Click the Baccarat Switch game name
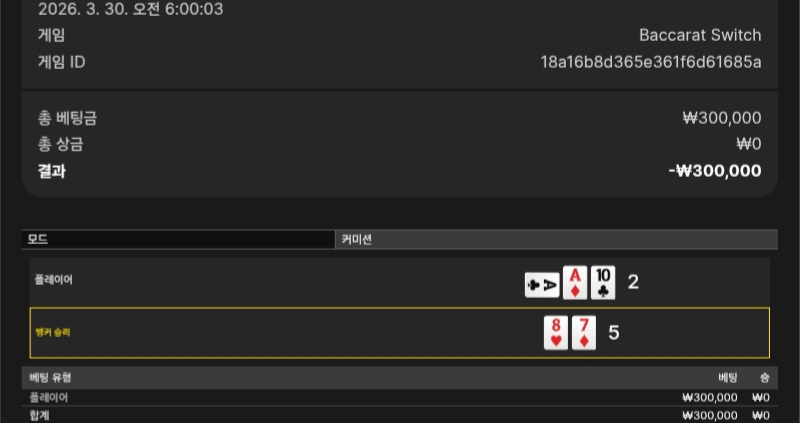 (x=700, y=35)
